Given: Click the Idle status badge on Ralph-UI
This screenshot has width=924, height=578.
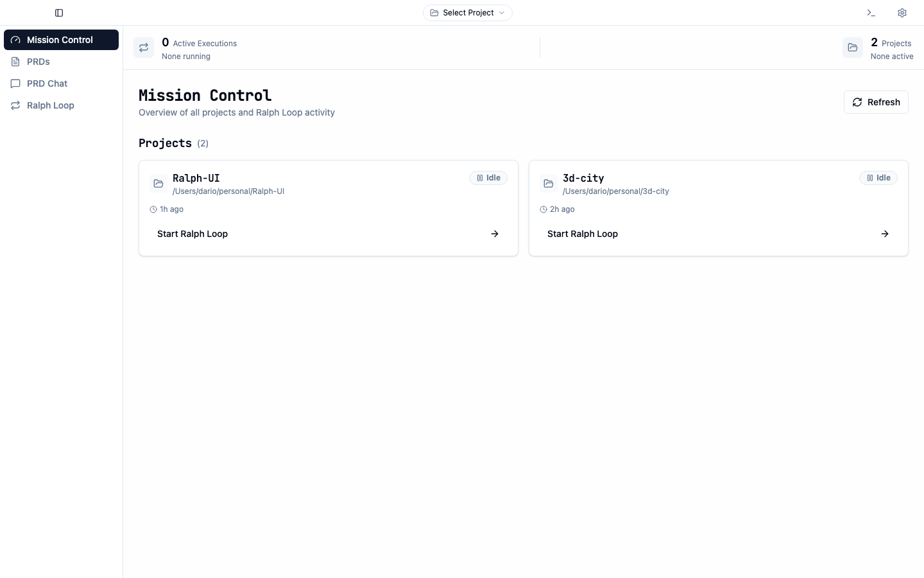Looking at the screenshot, I should [488, 178].
